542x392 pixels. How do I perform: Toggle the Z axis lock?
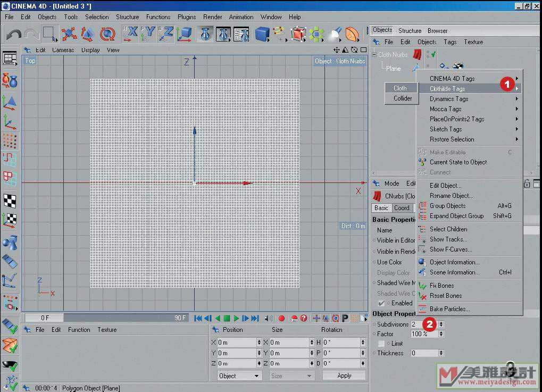click(x=166, y=34)
